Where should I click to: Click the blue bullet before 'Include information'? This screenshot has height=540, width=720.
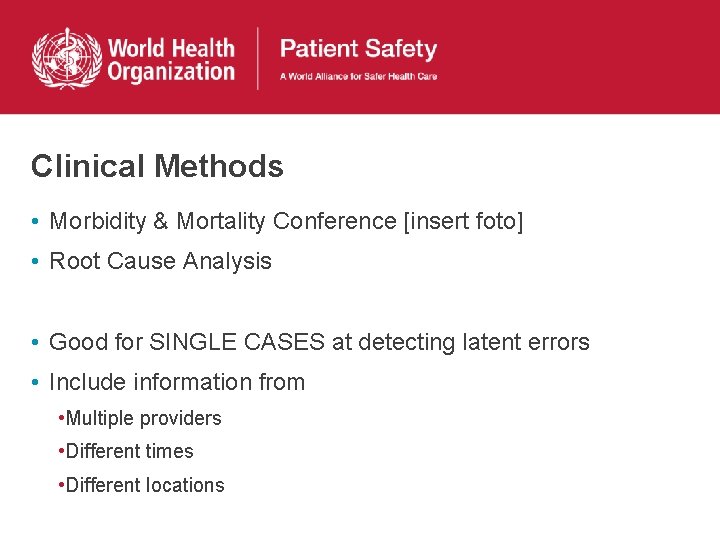tap(35, 382)
